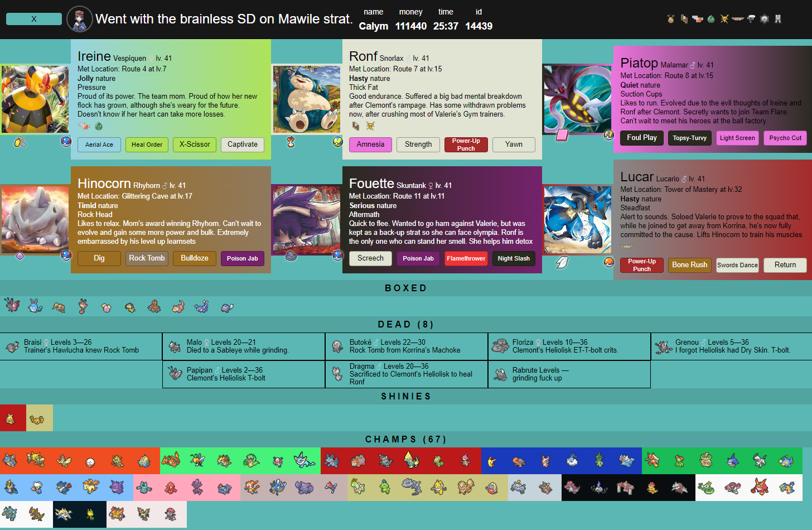Select Ronf's Strength move
This screenshot has width=812, height=530.
418,144
